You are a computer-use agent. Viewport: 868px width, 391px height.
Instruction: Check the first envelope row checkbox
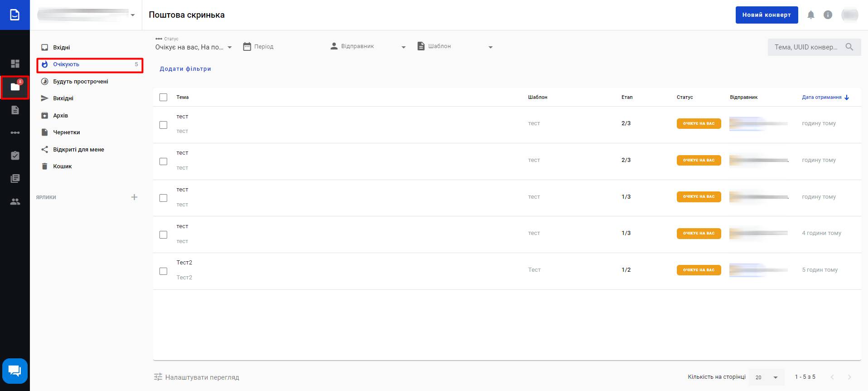pyautogui.click(x=164, y=125)
